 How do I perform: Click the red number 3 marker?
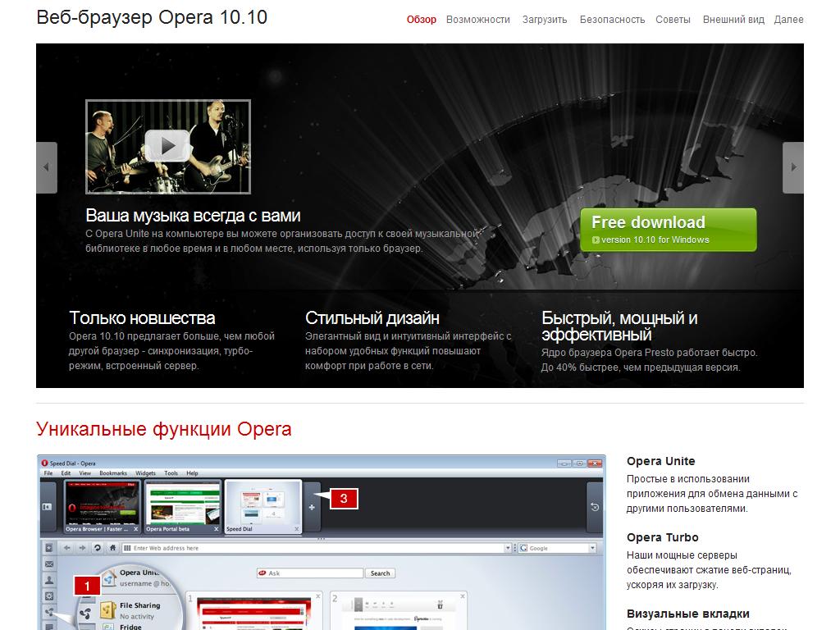[344, 498]
